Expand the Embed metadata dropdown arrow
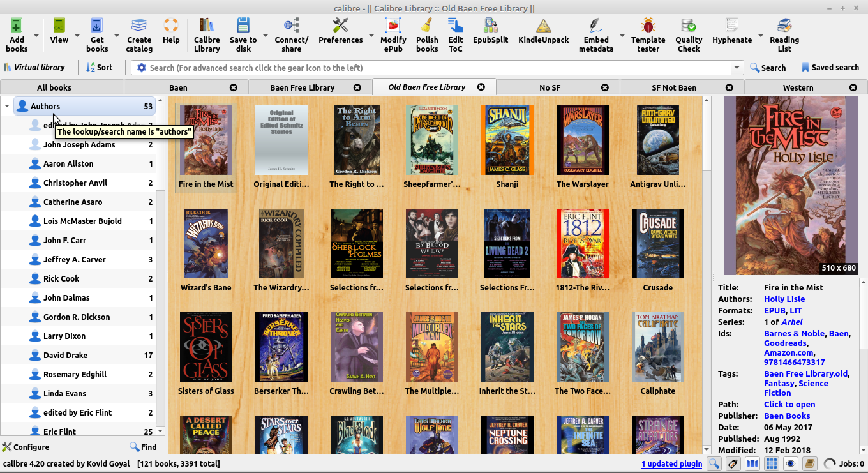 622,36
